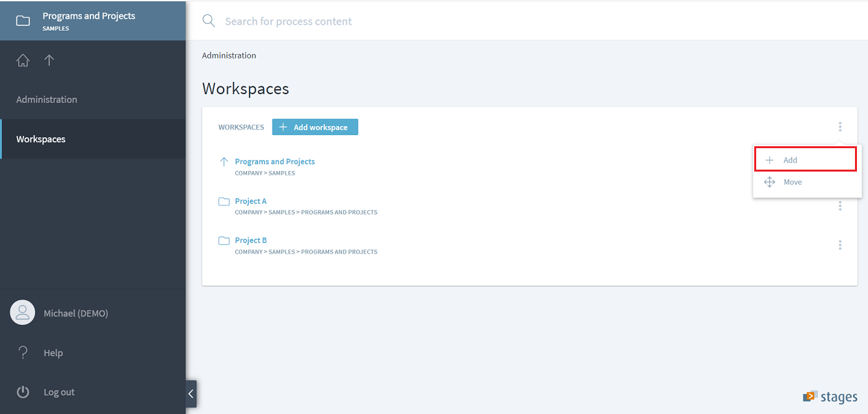
Task: Click the up arrow beside Programs and Projects
Action: (224, 162)
